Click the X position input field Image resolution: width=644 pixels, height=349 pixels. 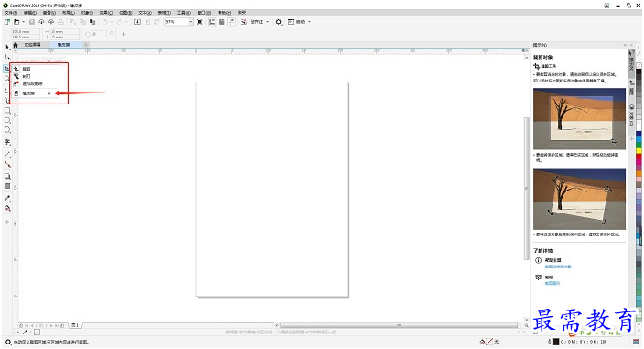click(x=25, y=31)
